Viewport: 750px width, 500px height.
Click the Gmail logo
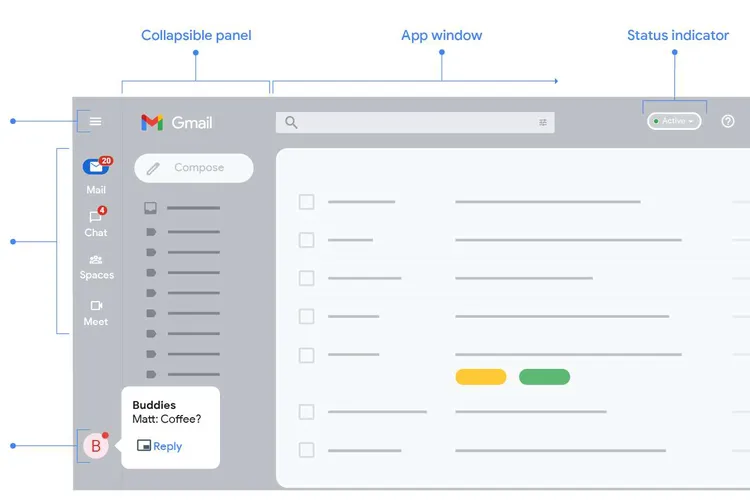click(x=176, y=122)
